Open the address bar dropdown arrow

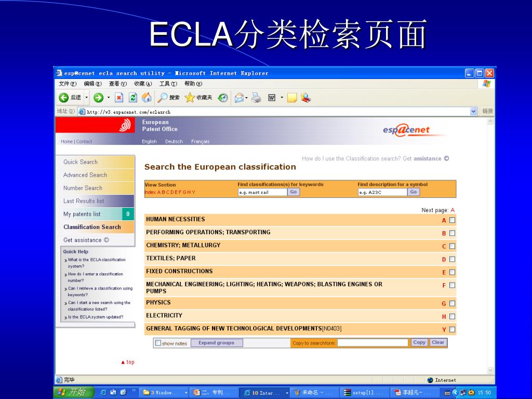(474, 111)
